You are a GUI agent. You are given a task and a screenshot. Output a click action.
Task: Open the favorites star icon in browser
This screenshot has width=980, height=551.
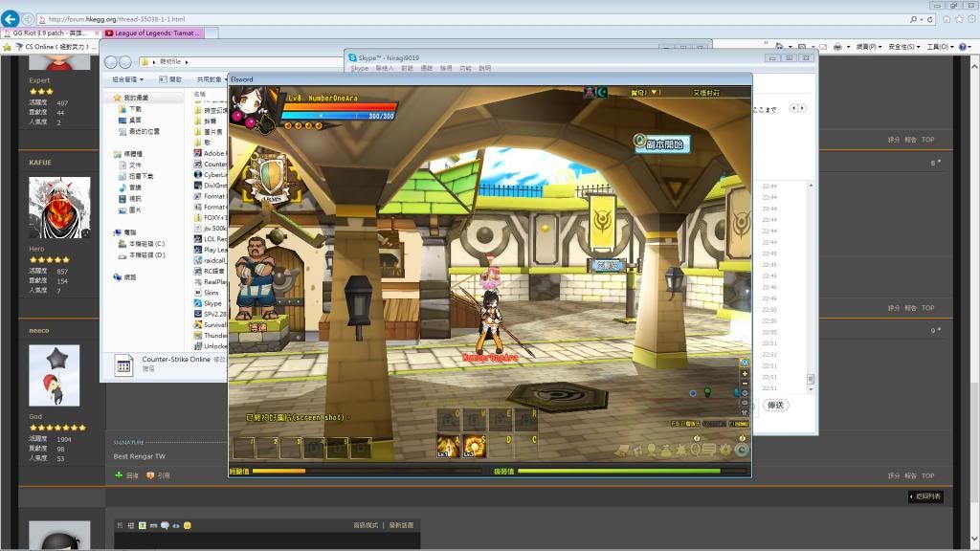(959, 19)
